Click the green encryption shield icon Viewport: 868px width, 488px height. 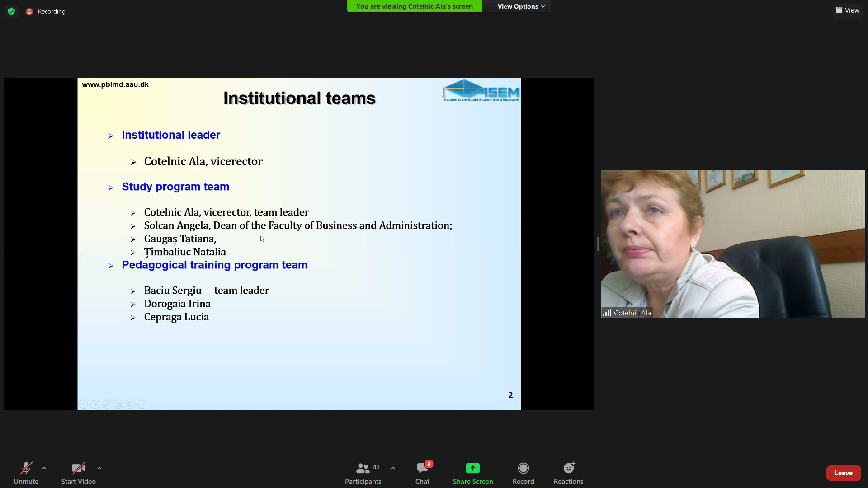[x=11, y=11]
